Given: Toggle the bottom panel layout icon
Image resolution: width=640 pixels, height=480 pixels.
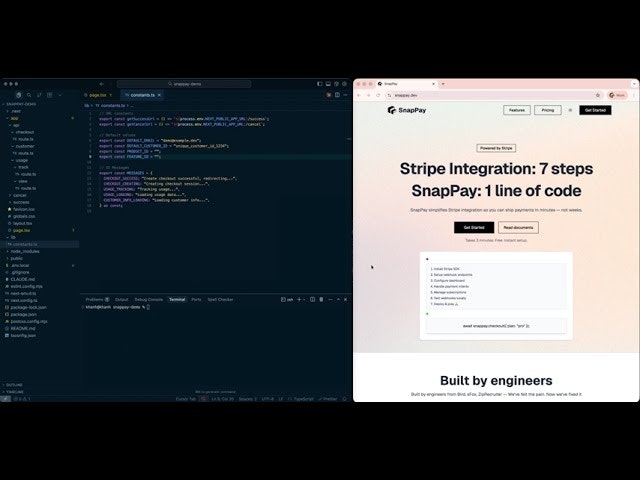Looking at the screenshot, I should pos(328,84).
